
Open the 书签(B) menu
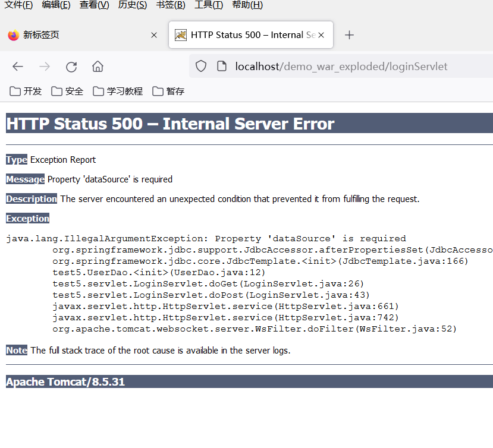[171, 5]
